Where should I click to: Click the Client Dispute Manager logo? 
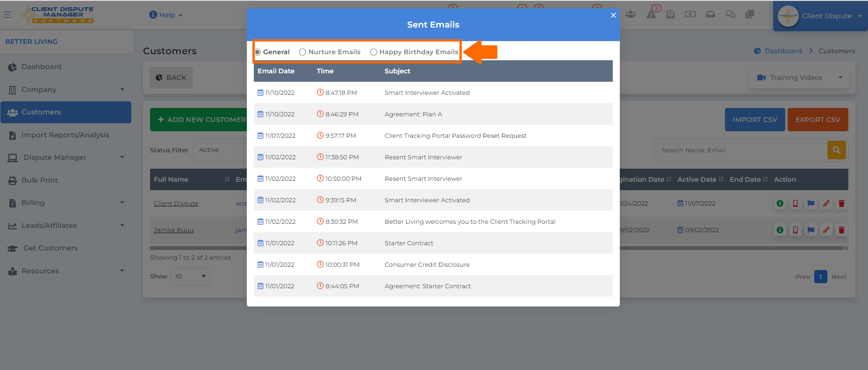tap(57, 14)
